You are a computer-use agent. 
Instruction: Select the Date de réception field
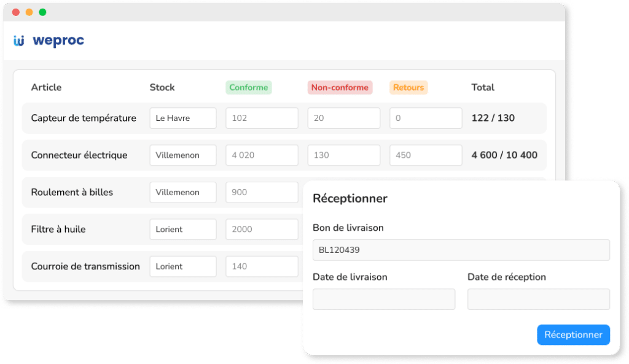(538, 299)
